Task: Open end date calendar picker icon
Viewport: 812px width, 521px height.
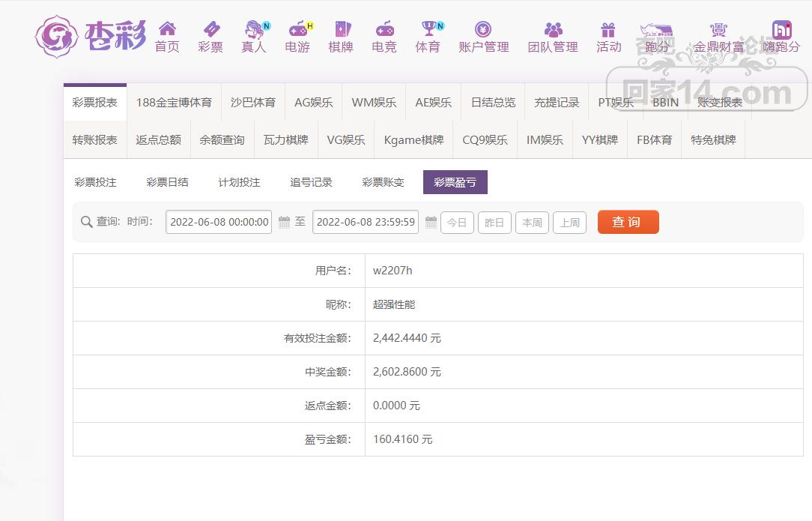Action: point(431,222)
